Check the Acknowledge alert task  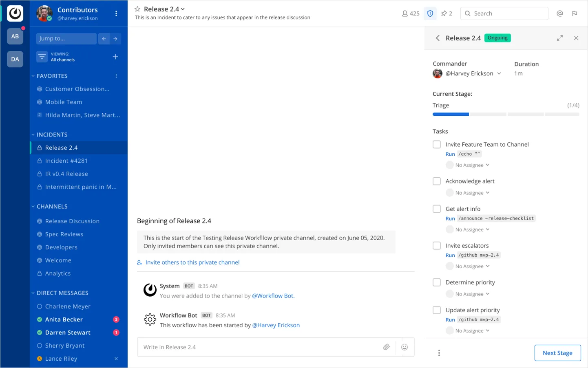(x=437, y=181)
